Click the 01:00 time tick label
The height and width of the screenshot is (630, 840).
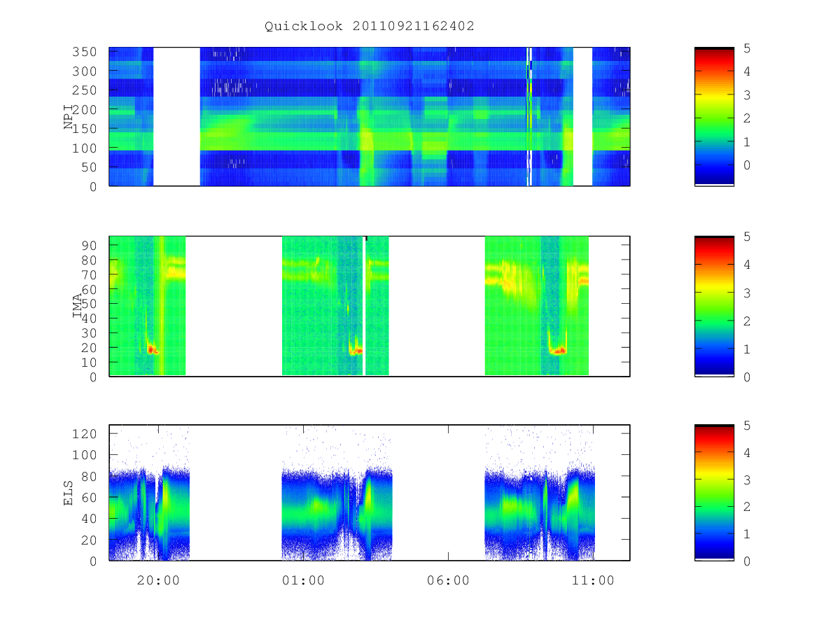(303, 581)
